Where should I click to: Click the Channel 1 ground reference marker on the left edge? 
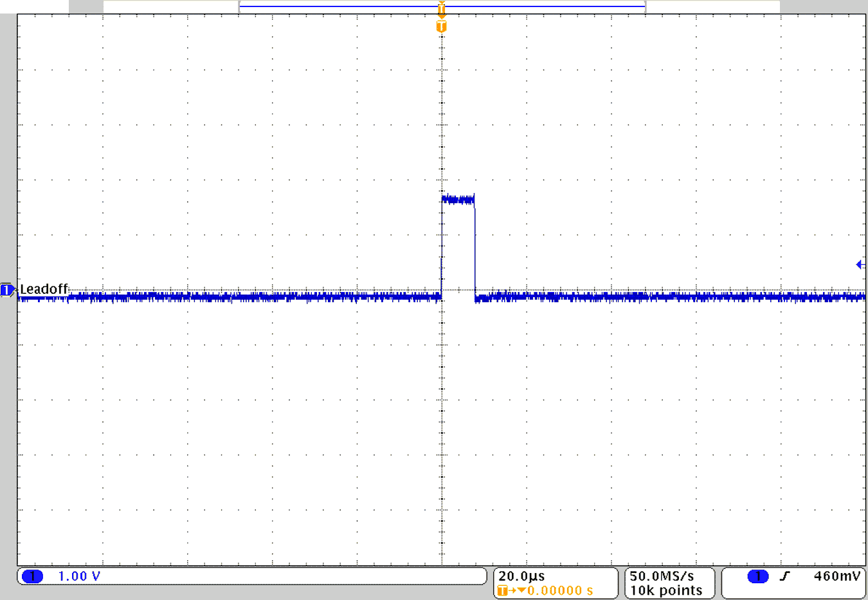pos(6,289)
